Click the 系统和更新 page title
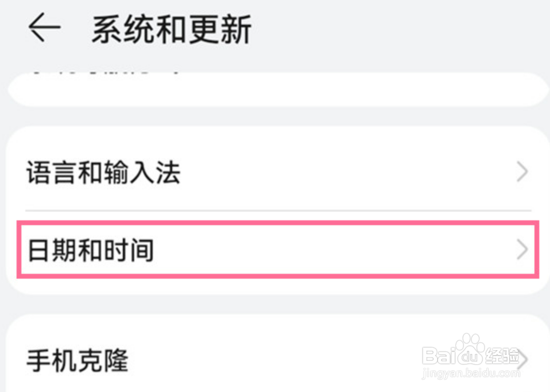The width and height of the screenshot is (550, 392). point(171,29)
